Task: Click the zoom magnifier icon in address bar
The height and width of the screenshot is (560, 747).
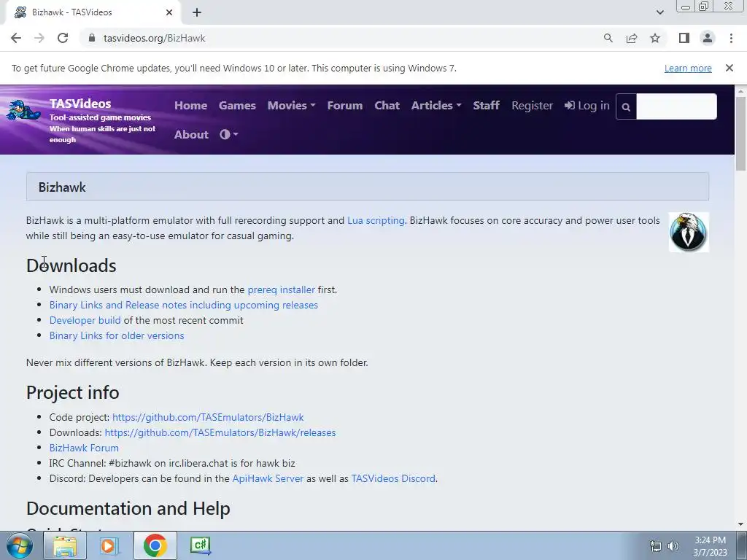Action: [x=608, y=38]
